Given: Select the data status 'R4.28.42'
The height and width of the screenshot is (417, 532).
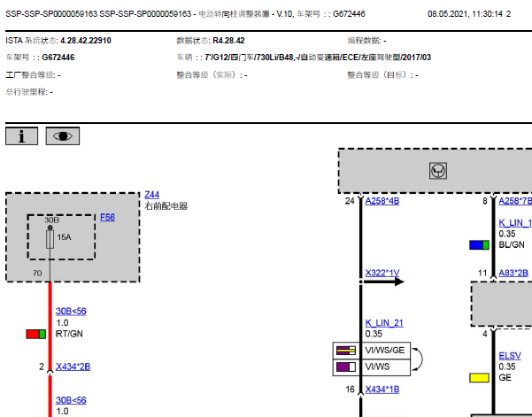Looking at the screenshot, I should (x=228, y=41).
